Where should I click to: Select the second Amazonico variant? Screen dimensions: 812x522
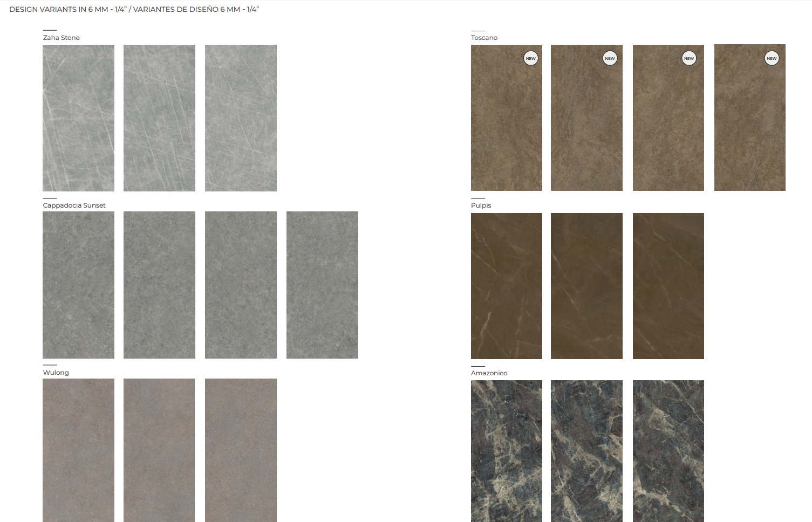[x=586, y=451]
